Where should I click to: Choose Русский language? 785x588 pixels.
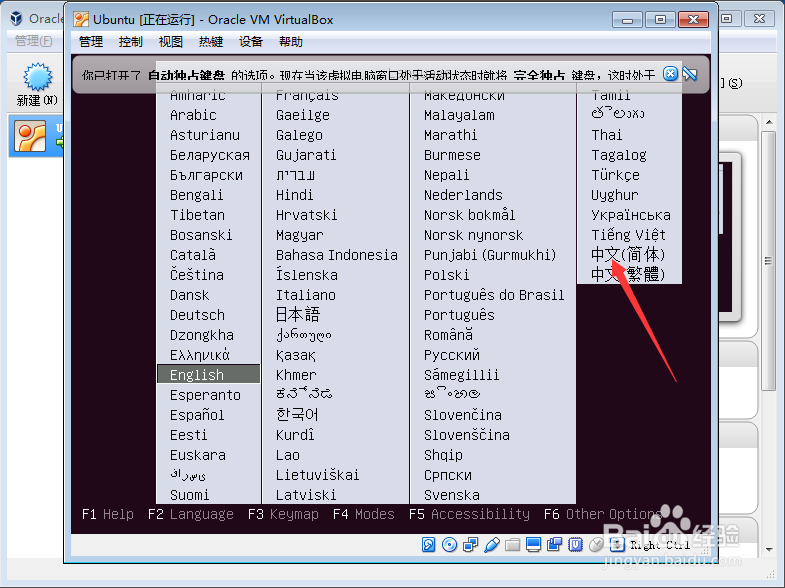452,355
